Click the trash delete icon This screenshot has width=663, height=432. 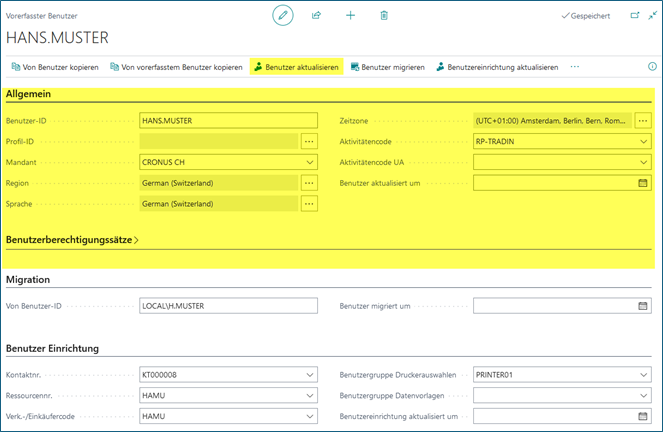pyautogui.click(x=384, y=16)
